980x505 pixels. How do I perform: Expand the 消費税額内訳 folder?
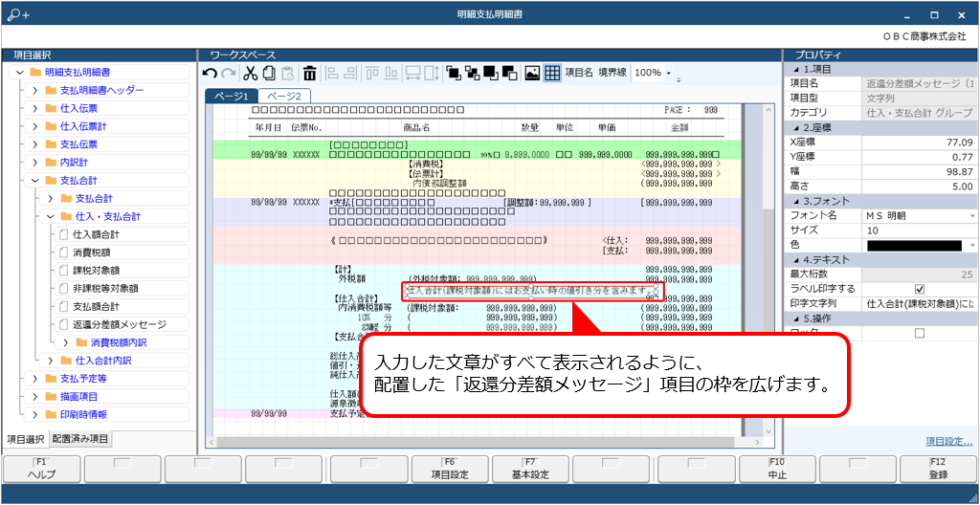click(x=66, y=342)
